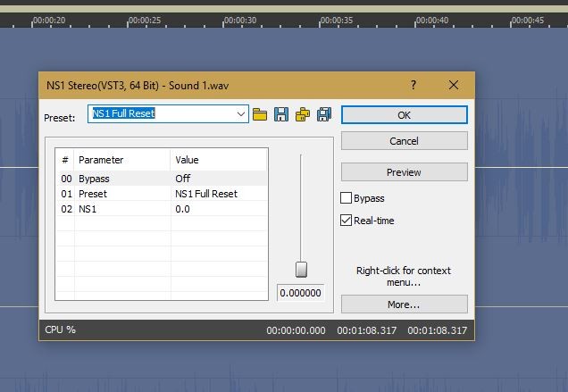Click the Cancel button
This screenshot has width=568, height=392.
click(405, 140)
